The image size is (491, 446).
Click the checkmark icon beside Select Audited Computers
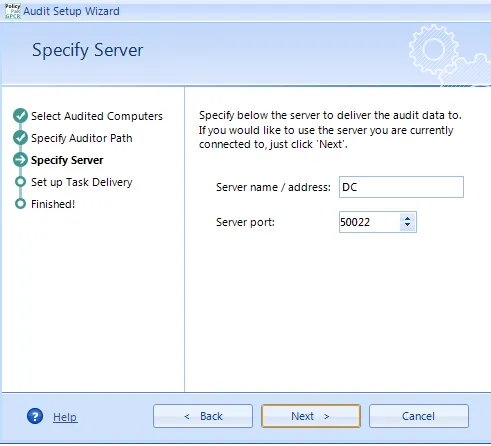(x=20, y=116)
